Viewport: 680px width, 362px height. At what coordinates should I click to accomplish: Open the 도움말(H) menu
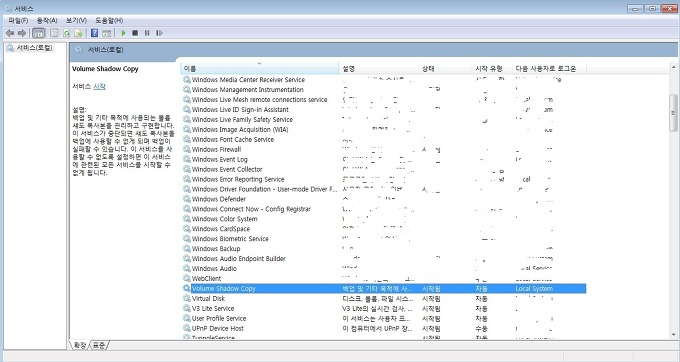click(109, 20)
